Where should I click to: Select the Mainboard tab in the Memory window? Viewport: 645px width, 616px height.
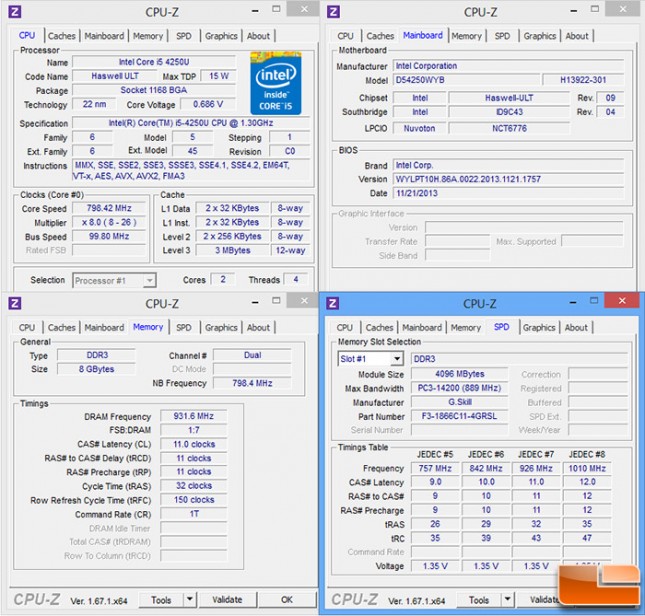point(104,328)
